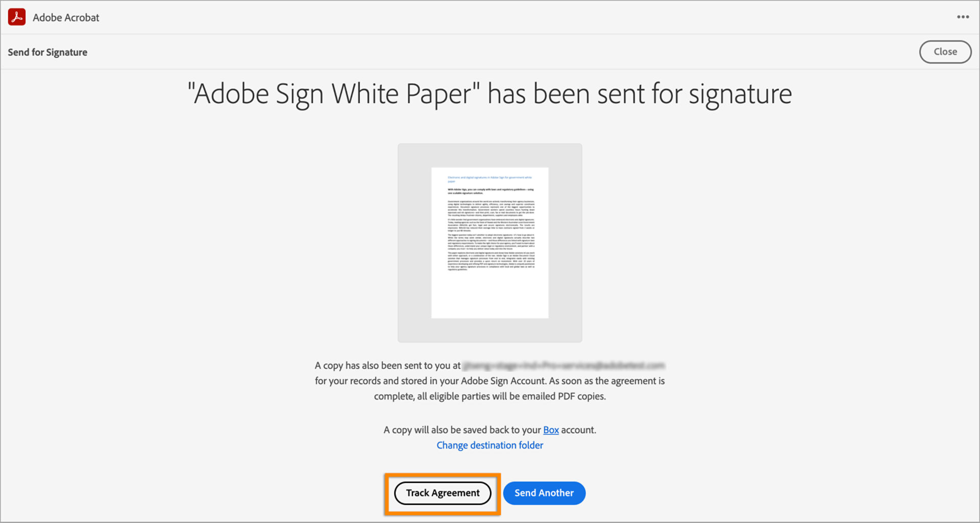This screenshot has width=980, height=523.
Task: Click the 'has been sent for signature' headline
Action: [x=490, y=94]
